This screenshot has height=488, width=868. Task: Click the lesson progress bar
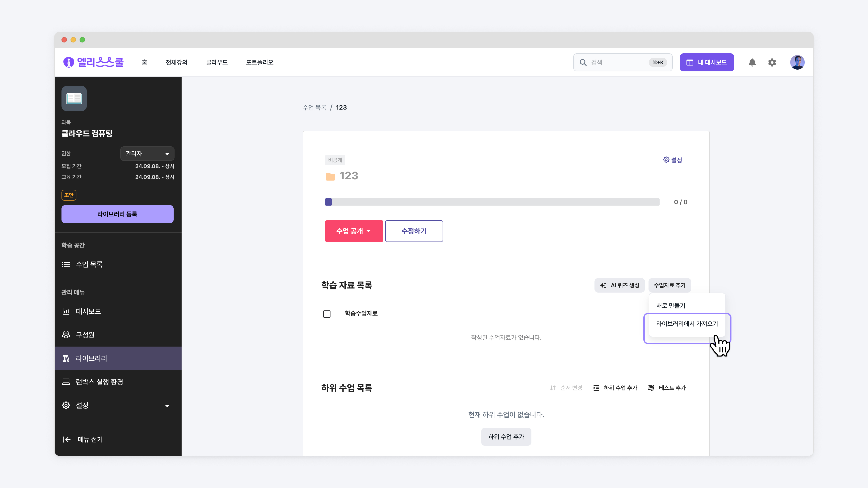492,202
